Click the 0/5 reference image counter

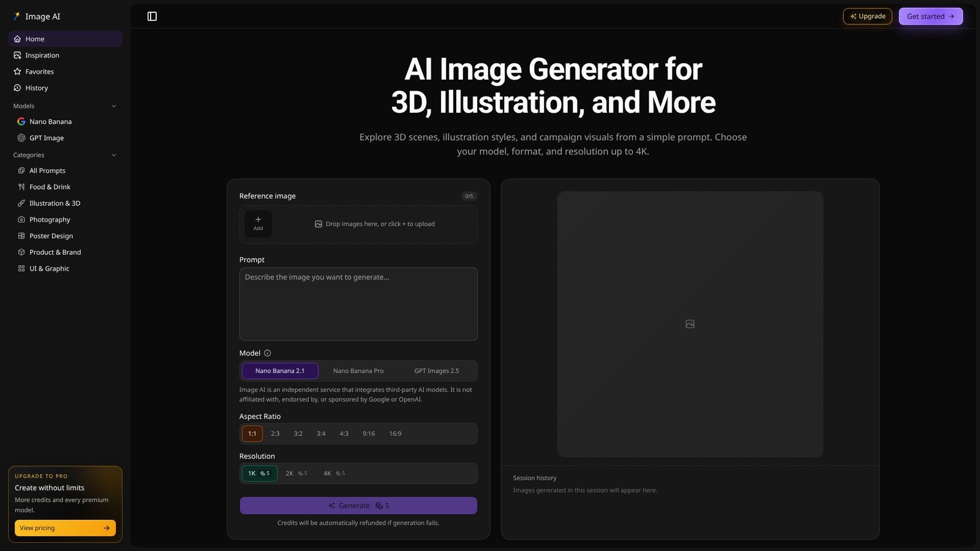[x=469, y=197]
